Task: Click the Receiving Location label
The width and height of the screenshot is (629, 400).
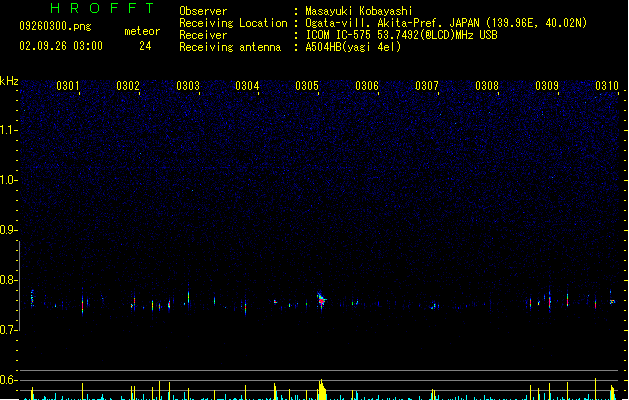Action: (233, 23)
